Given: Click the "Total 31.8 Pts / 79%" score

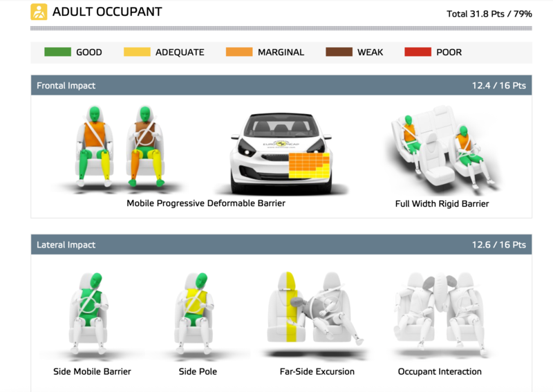Looking at the screenshot, I should [489, 14].
